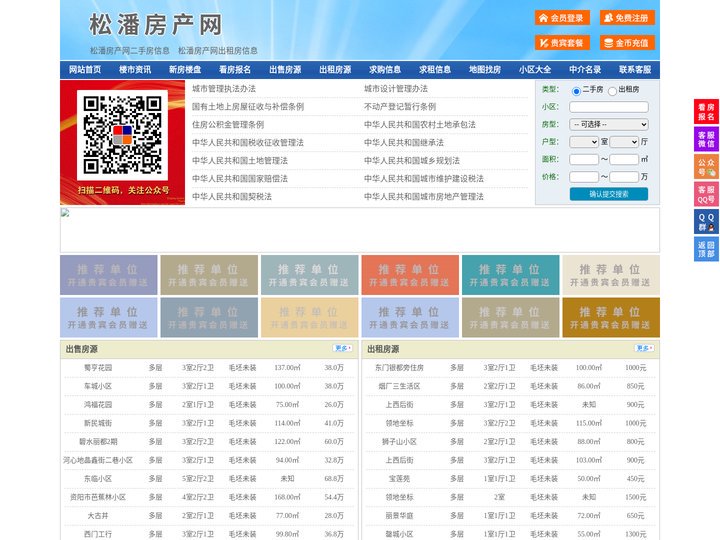
Task: Open 中华人民共和国继承法 link
Action: [404, 142]
